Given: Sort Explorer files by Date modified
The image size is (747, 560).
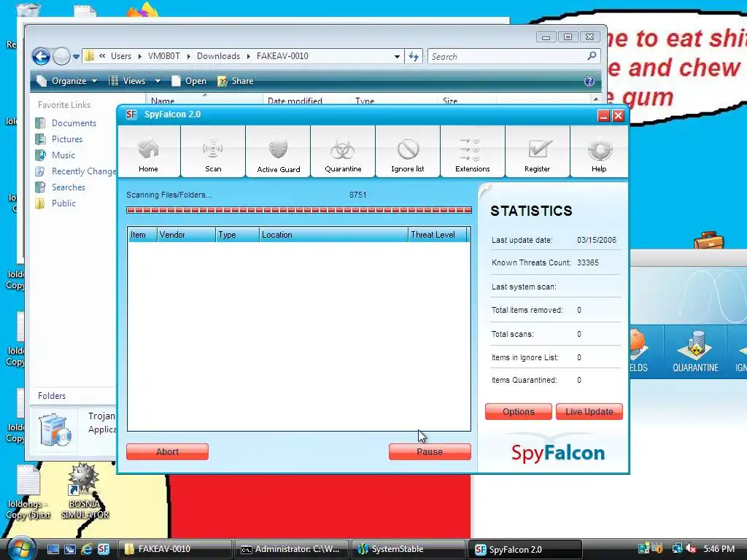Looking at the screenshot, I should point(305,101).
